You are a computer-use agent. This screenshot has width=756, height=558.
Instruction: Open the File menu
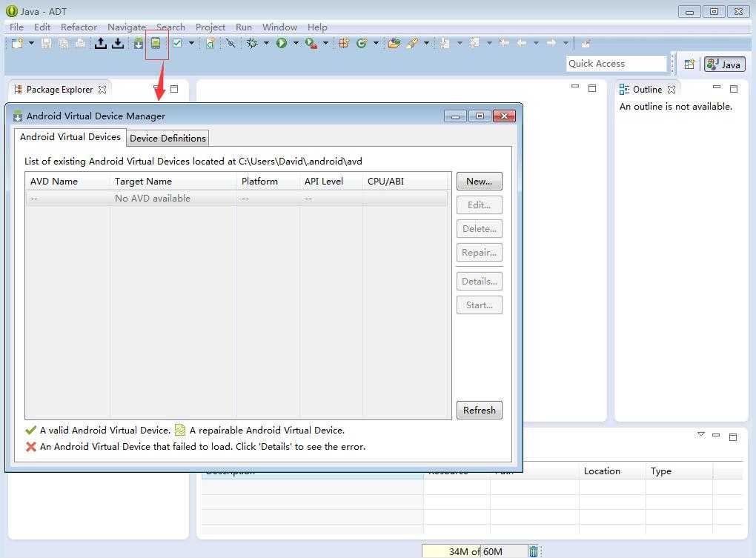[16, 27]
